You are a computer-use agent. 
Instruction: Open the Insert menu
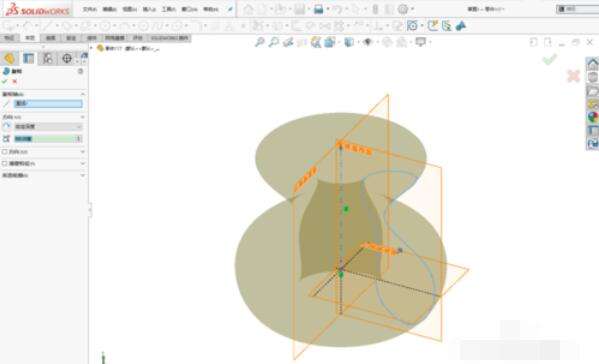click(x=149, y=9)
